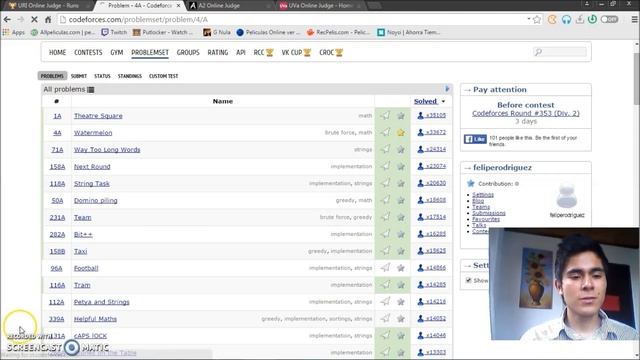Open Codeforces Round #353 link

526,113
